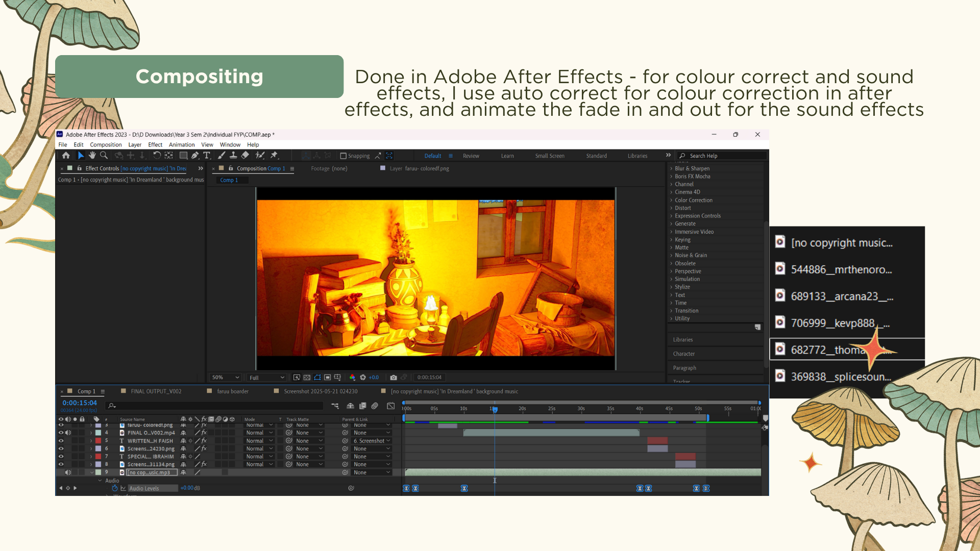The height and width of the screenshot is (551, 980).
Task: Click the Search Help magnifier icon
Action: (682, 156)
